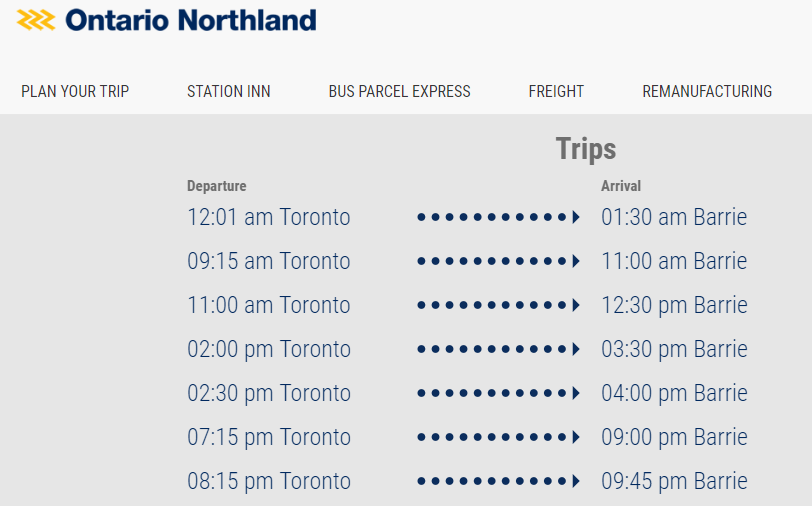Screen dimensions: 812x506
Task: Pick the 07:15 pm Toronto departure
Action: pyautogui.click(x=269, y=437)
